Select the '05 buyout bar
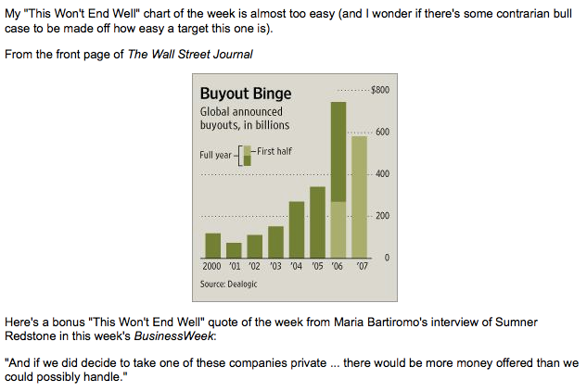The height and width of the screenshot is (392, 587). point(317,222)
